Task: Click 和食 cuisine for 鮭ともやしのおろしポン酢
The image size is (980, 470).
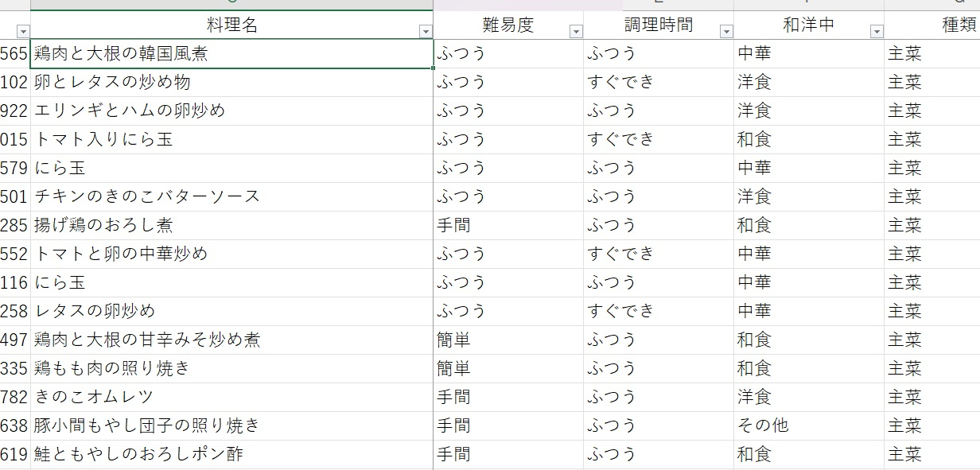Action: [x=809, y=455]
